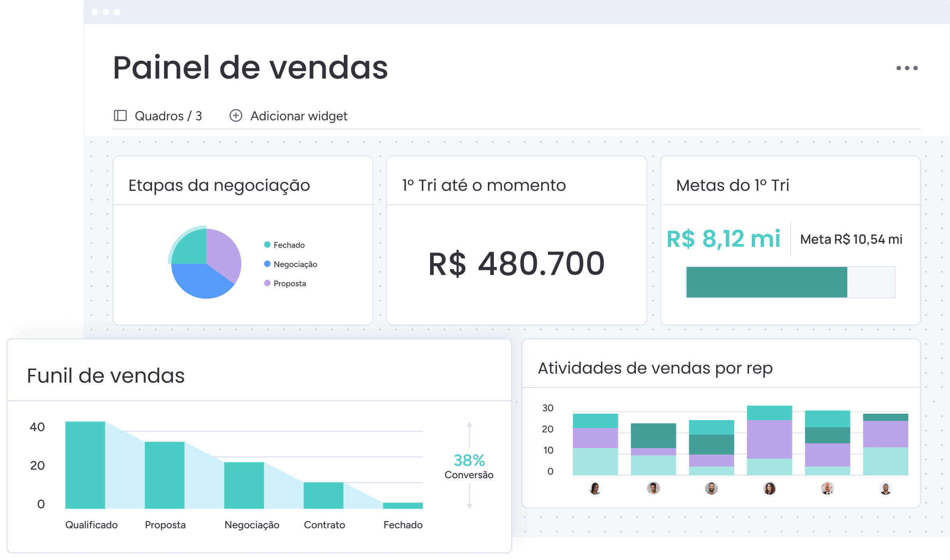Click the R$ 8,12 mi value
The width and height of the screenshot is (950, 560).
(x=723, y=239)
